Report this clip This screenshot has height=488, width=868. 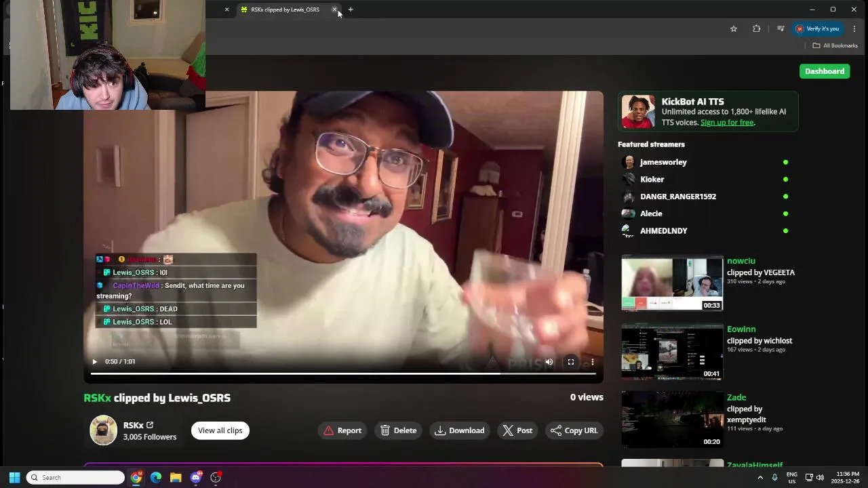[342, 430]
